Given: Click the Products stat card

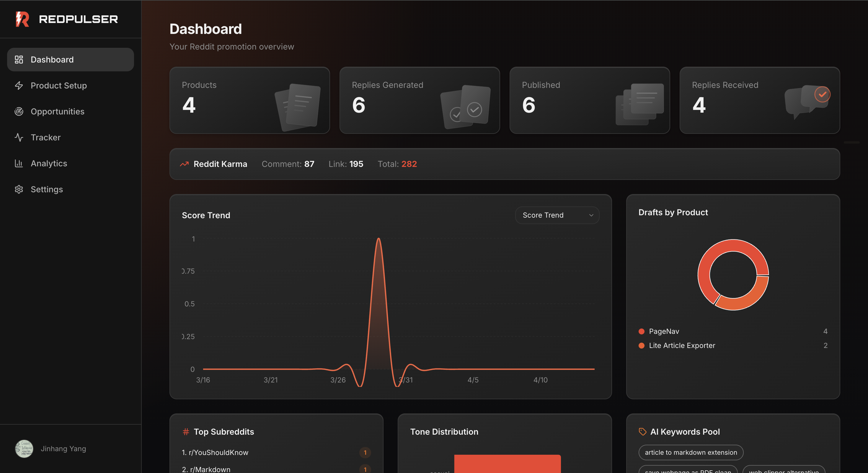Looking at the screenshot, I should (x=249, y=100).
